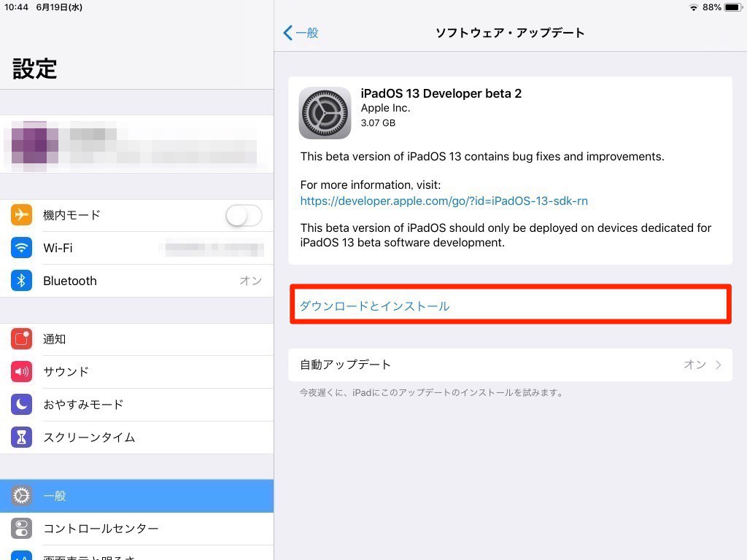
Task: Tap the コントロールセンター toggle icon
Action: tap(21, 529)
